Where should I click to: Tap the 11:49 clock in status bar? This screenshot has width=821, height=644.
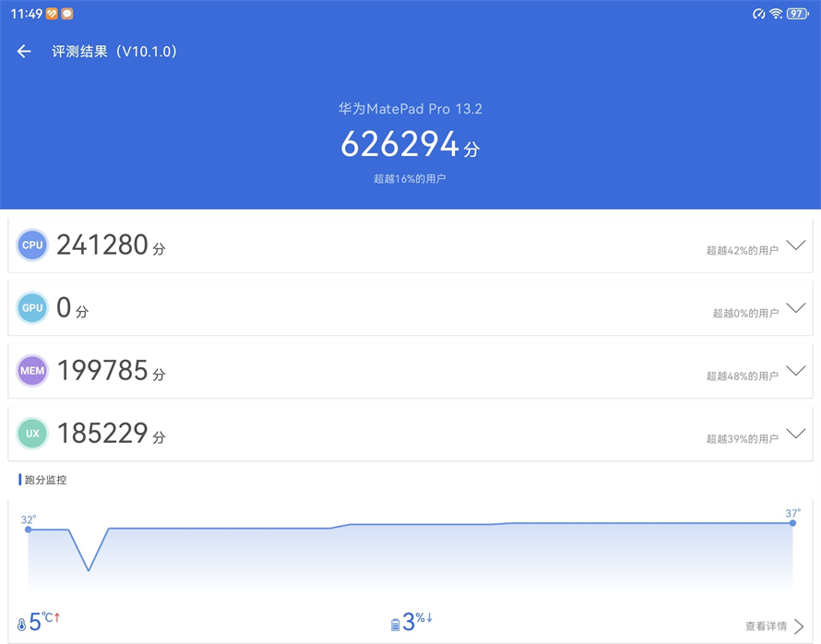coord(26,14)
